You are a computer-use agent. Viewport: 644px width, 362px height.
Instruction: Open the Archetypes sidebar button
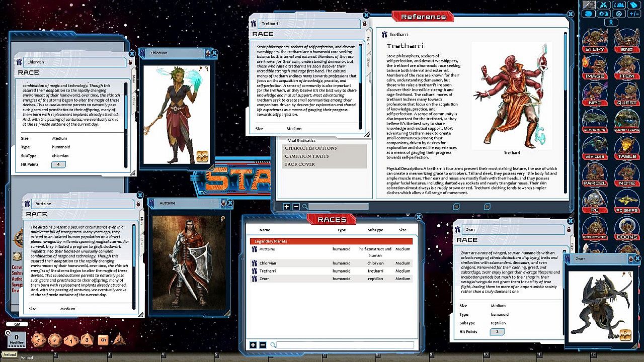click(595, 228)
